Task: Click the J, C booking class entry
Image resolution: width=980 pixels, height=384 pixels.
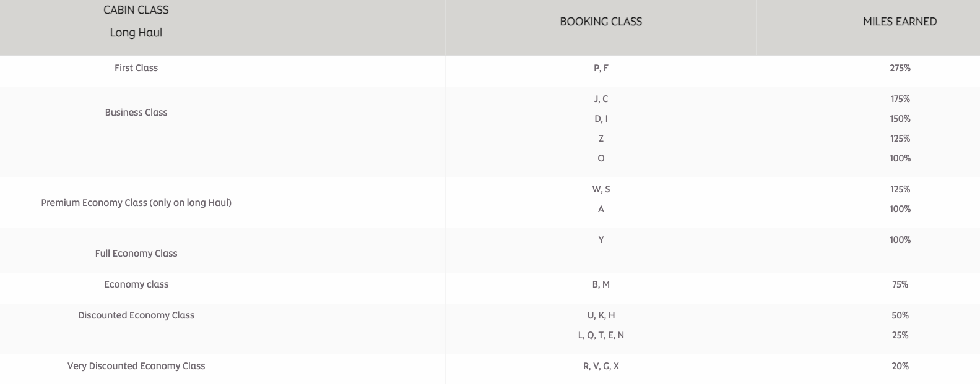Action: pos(601,99)
